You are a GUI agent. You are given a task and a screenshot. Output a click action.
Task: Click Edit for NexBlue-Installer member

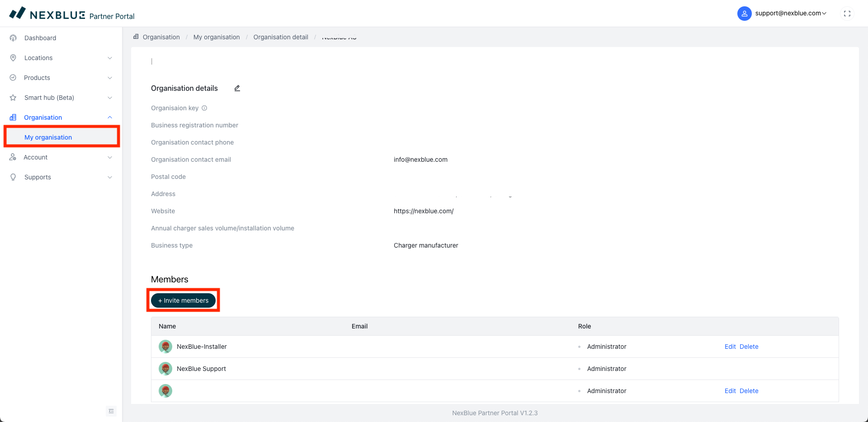730,347
